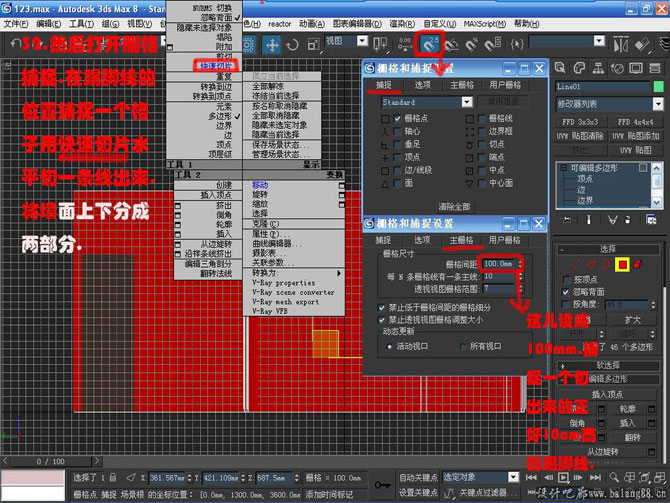Open the named selection sets dropdown arrow

point(599,41)
